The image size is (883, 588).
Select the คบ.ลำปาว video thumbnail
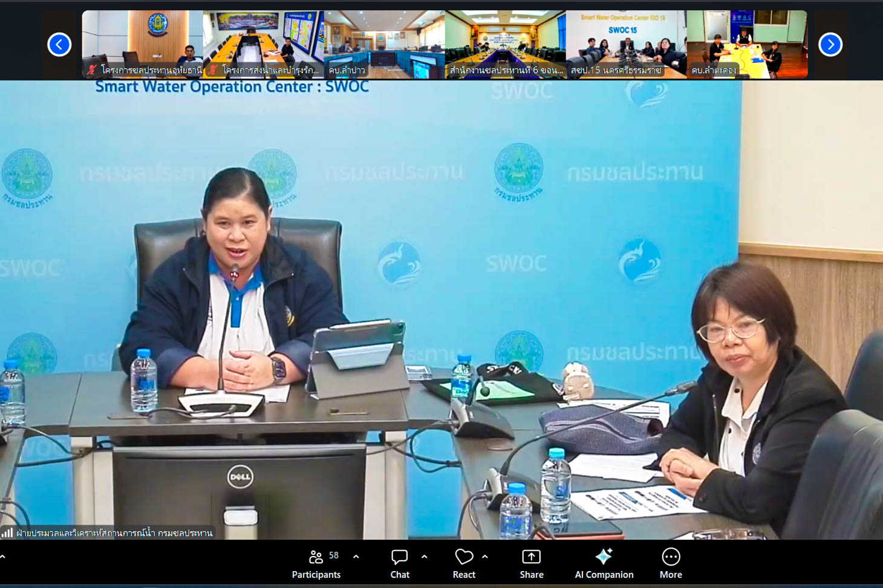(384, 44)
